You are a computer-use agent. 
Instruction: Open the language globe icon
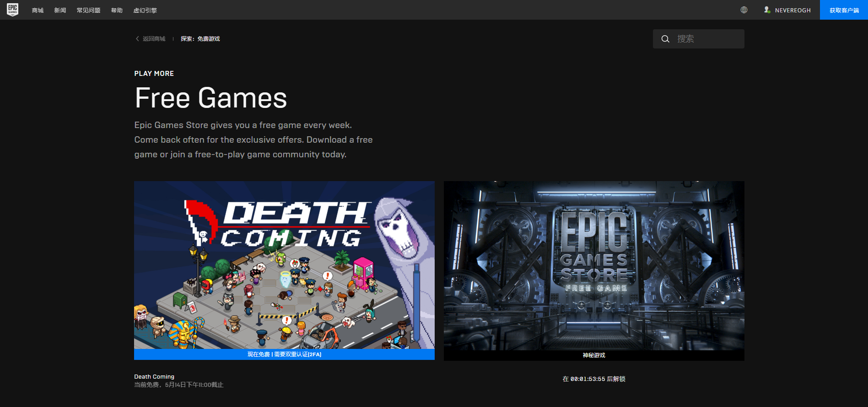coord(744,10)
